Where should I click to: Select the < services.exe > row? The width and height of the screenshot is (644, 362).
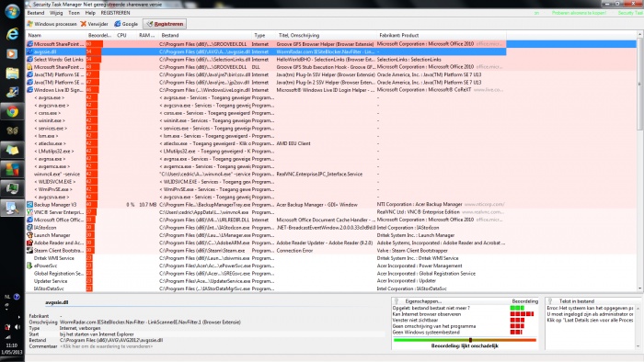tap(266, 129)
